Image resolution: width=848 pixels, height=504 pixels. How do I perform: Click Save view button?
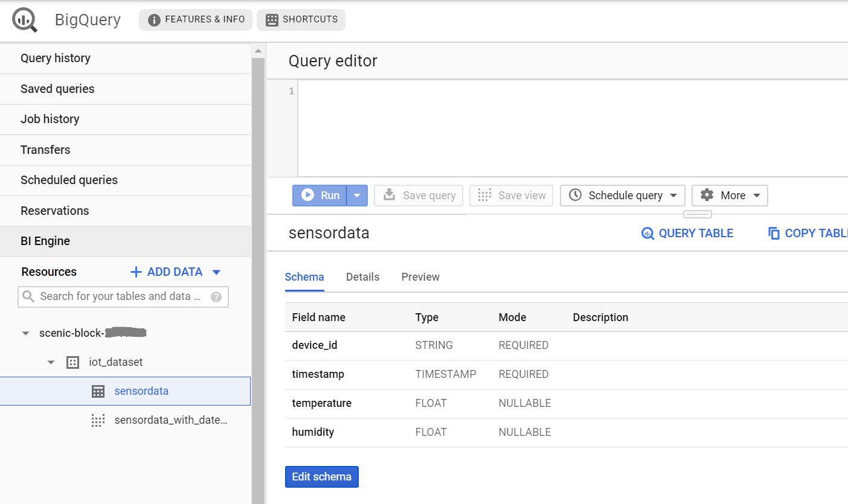coord(511,196)
